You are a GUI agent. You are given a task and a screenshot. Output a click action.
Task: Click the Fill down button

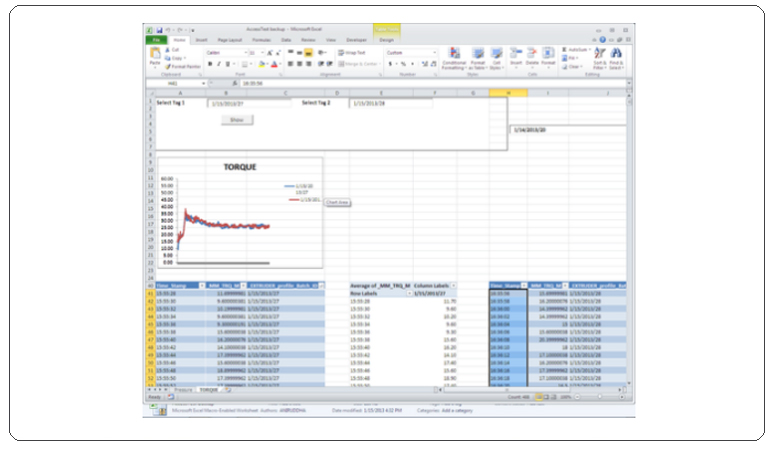click(x=570, y=58)
